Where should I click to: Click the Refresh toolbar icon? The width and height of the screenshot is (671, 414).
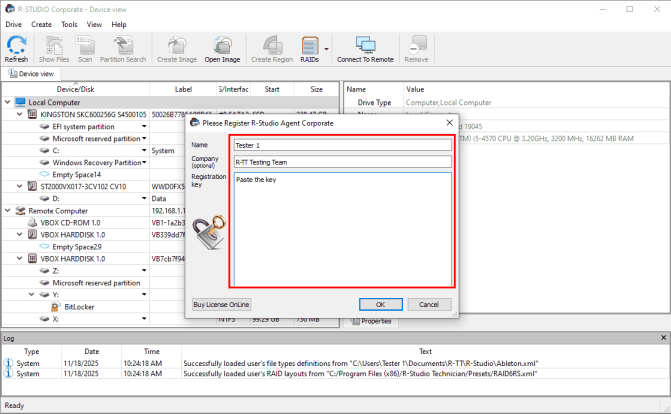pos(16,49)
